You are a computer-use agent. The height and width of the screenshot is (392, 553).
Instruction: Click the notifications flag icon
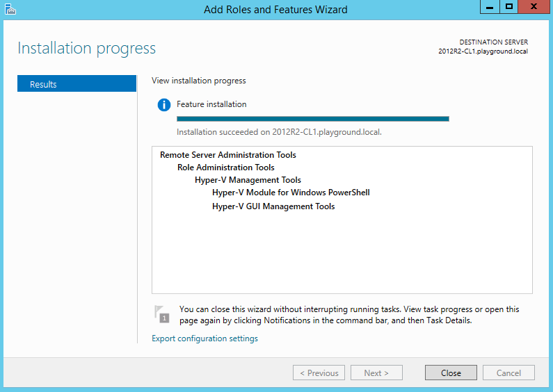pyautogui.click(x=162, y=314)
